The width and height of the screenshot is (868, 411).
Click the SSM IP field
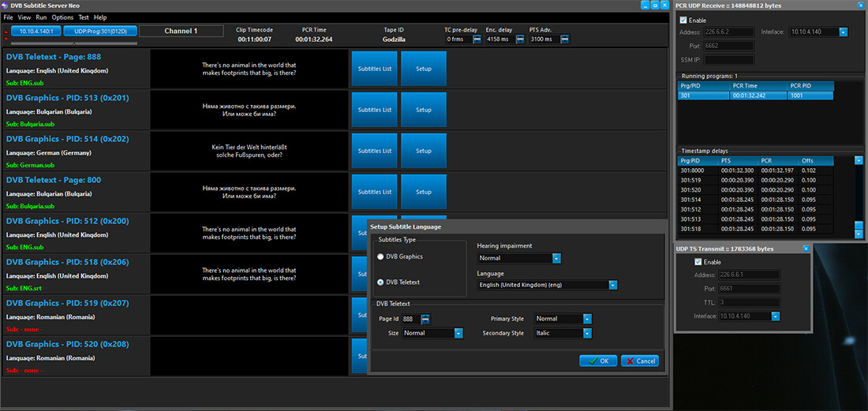pyautogui.click(x=729, y=60)
